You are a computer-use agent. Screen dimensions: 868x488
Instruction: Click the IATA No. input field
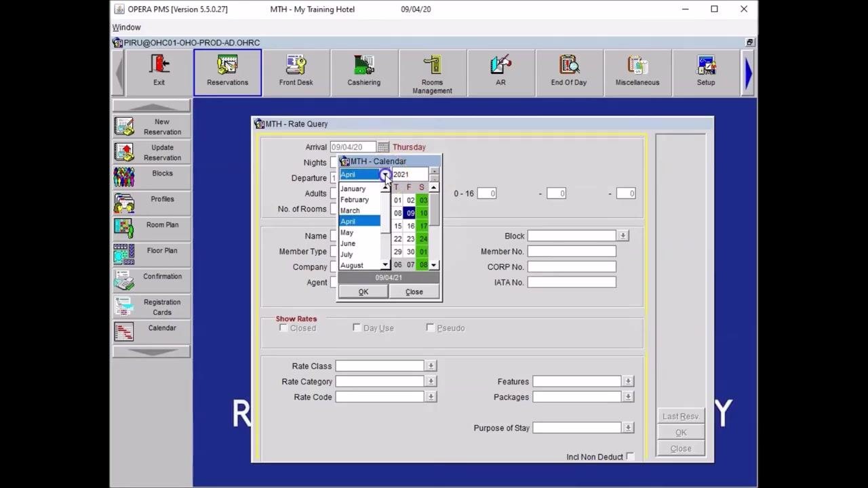pyautogui.click(x=572, y=283)
